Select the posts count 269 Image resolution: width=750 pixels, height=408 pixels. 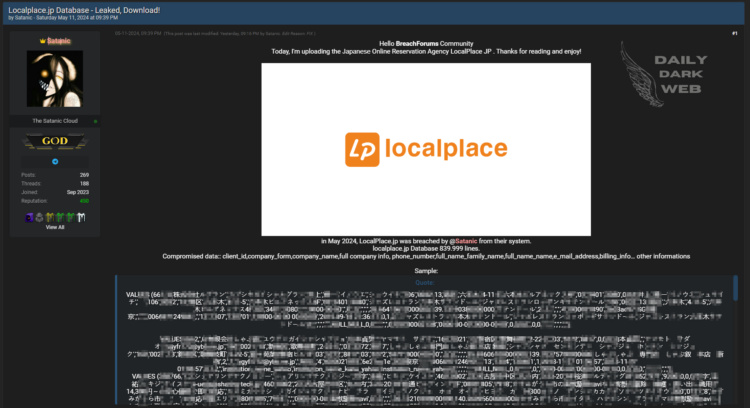pyautogui.click(x=84, y=175)
